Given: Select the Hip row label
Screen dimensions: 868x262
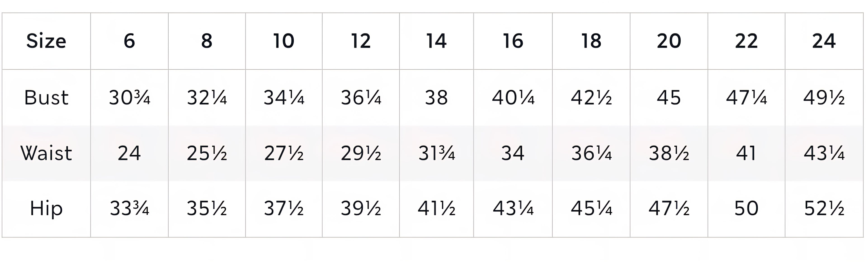Looking at the screenshot, I should pos(46,208).
